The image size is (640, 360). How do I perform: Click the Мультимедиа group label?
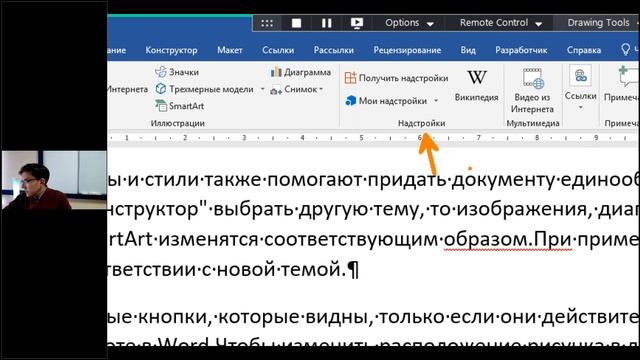[x=533, y=123]
